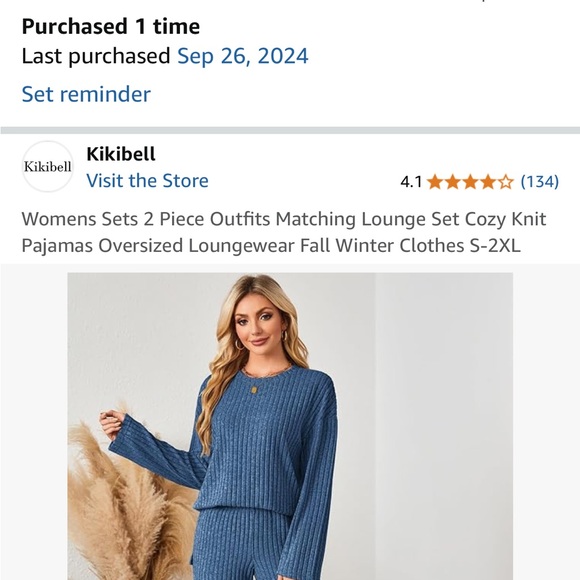The width and height of the screenshot is (580, 580).
Task: Tap the Set reminder link
Action: tap(86, 94)
